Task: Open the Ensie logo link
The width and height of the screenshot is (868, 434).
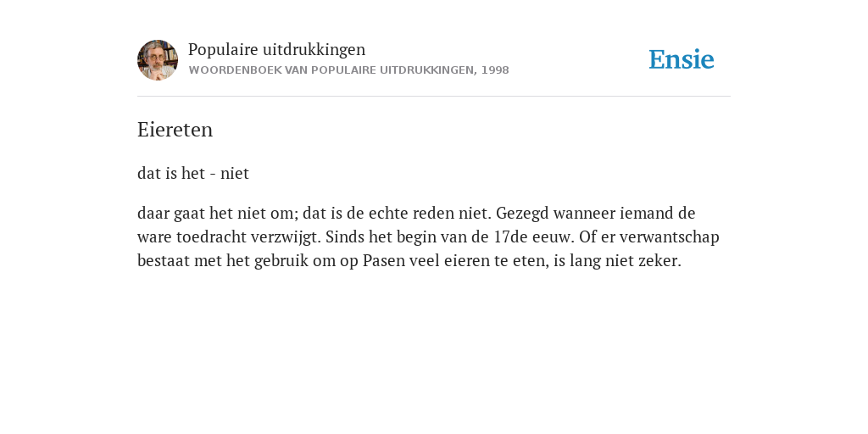Action: [682, 60]
